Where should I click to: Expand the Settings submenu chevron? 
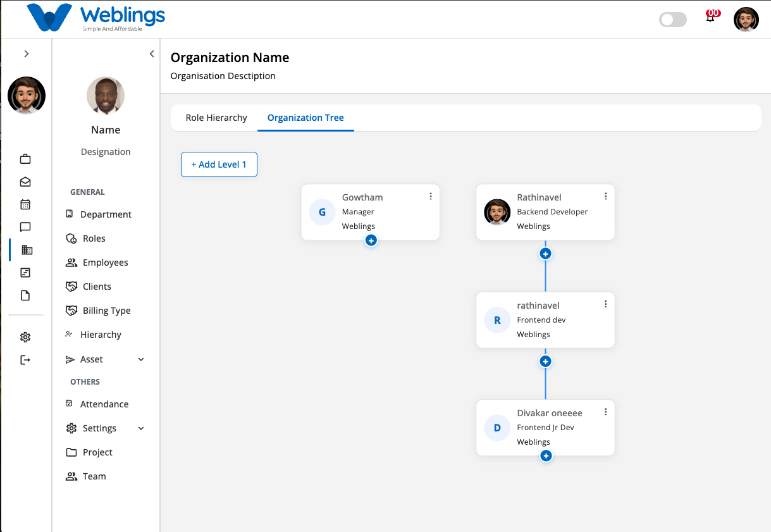point(141,428)
